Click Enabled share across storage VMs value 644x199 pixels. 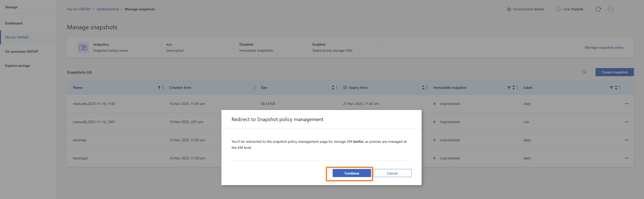pos(319,44)
